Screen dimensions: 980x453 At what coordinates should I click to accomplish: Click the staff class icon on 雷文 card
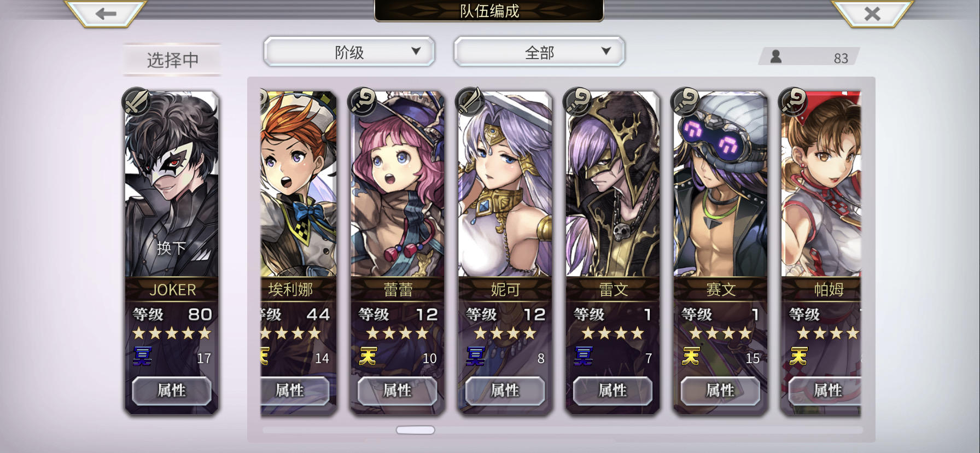[x=577, y=101]
